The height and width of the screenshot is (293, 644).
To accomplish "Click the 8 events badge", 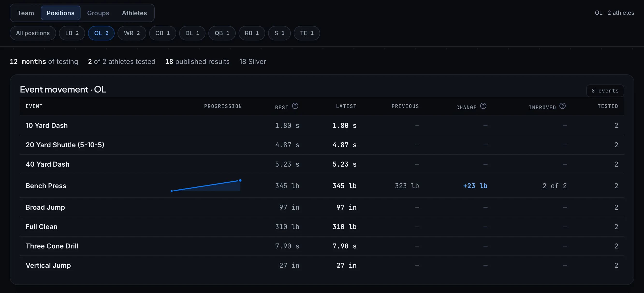I will click(605, 91).
